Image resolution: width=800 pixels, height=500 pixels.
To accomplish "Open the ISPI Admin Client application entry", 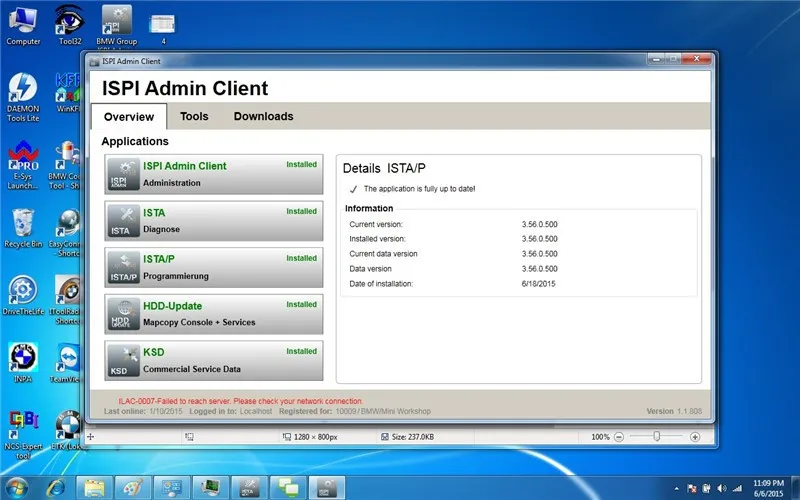I will (x=214, y=174).
